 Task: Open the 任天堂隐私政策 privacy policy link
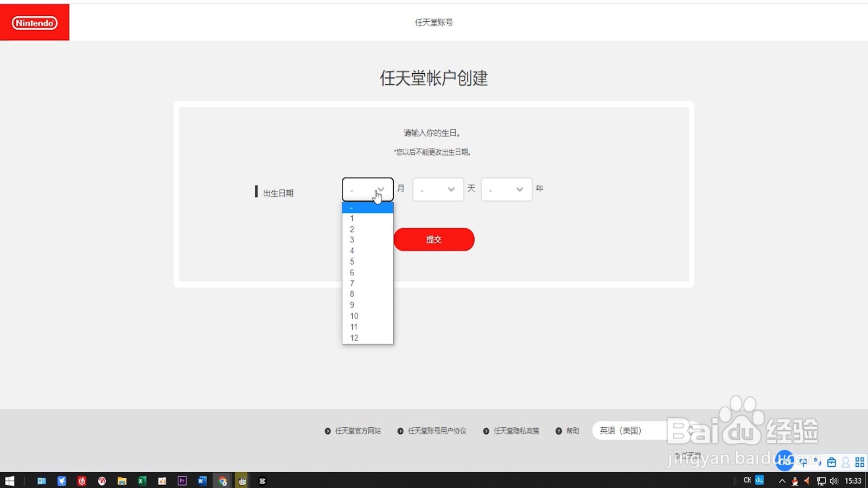516,431
